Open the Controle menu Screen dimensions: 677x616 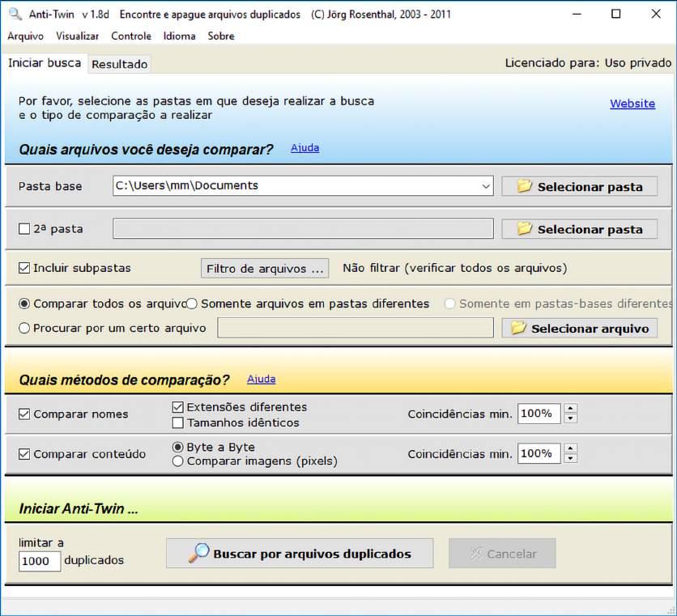(131, 36)
